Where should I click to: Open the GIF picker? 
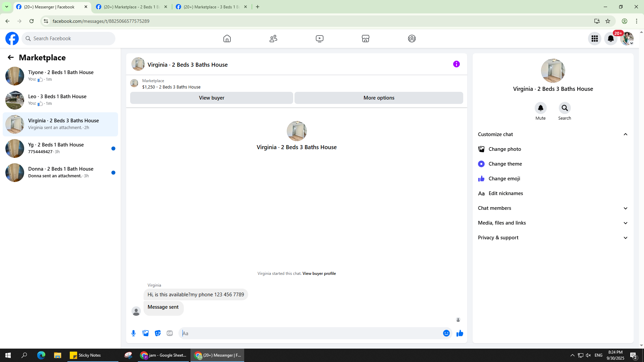coord(170,333)
